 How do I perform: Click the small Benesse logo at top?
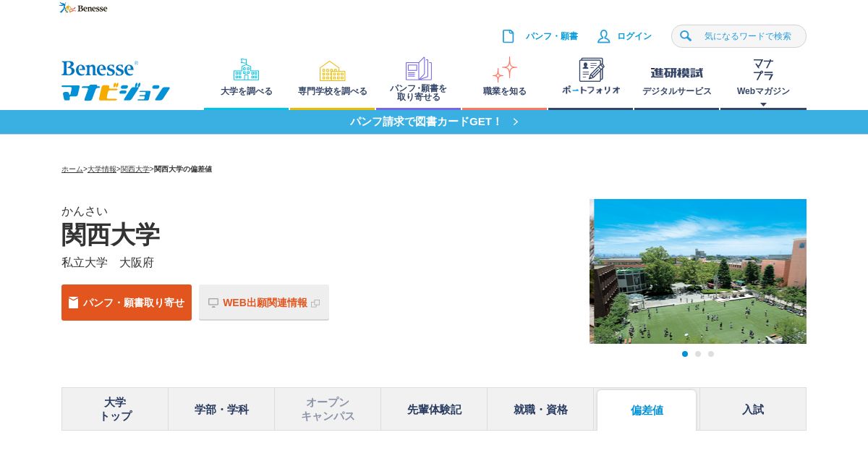point(83,8)
